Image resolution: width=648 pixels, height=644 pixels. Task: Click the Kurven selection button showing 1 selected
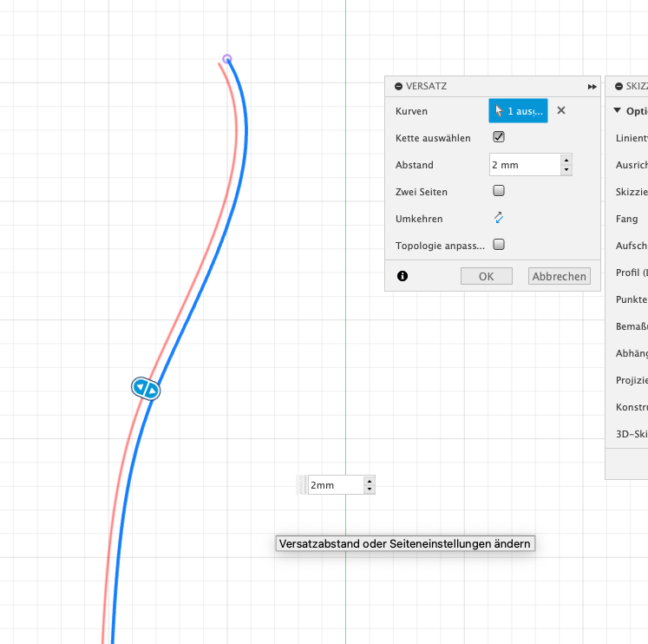(518, 110)
